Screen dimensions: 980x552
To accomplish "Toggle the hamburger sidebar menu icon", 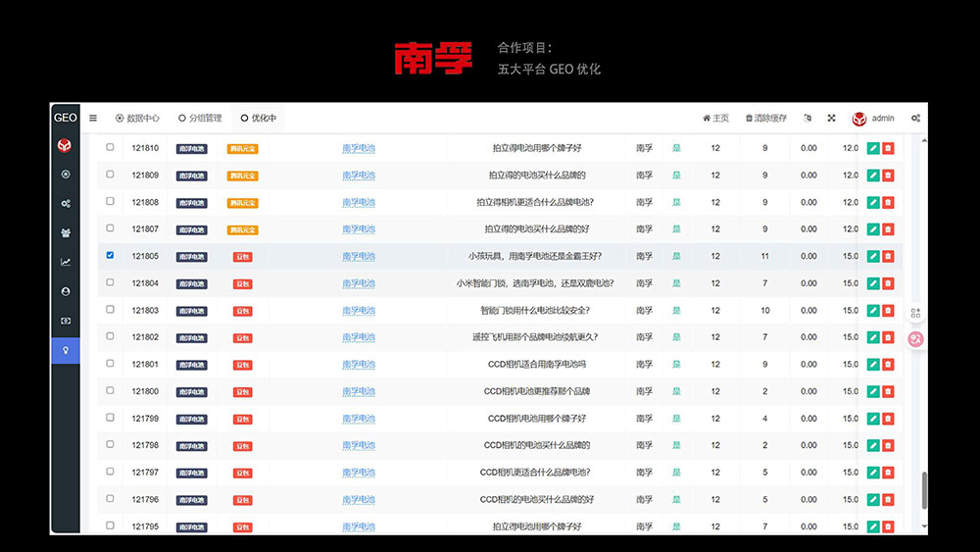I will click(x=93, y=119).
